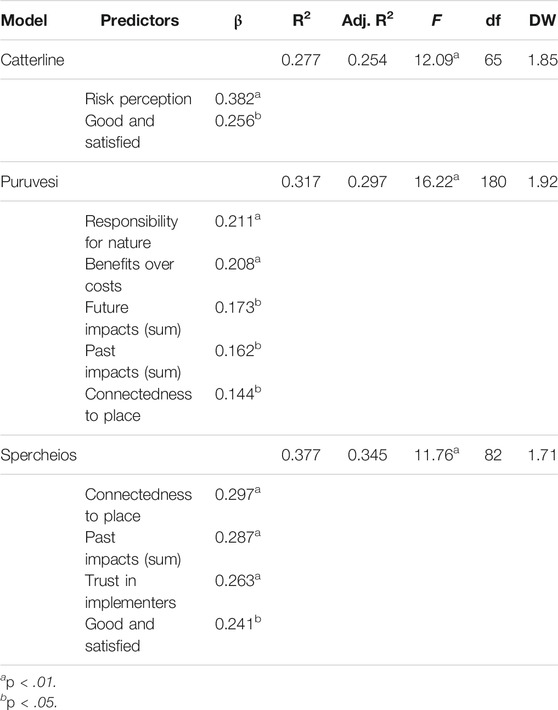Click Spercheios DW value 1.71
558x710 pixels.
pyautogui.click(x=542, y=455)
